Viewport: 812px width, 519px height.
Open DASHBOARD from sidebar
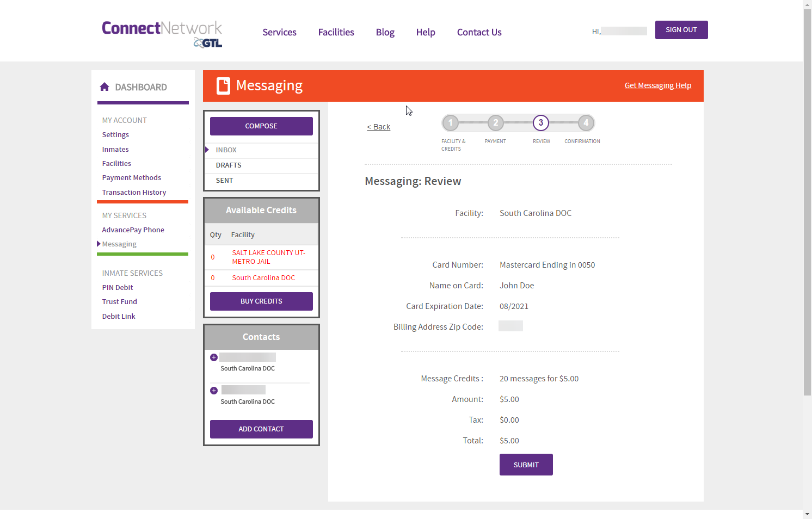(141, 87)
